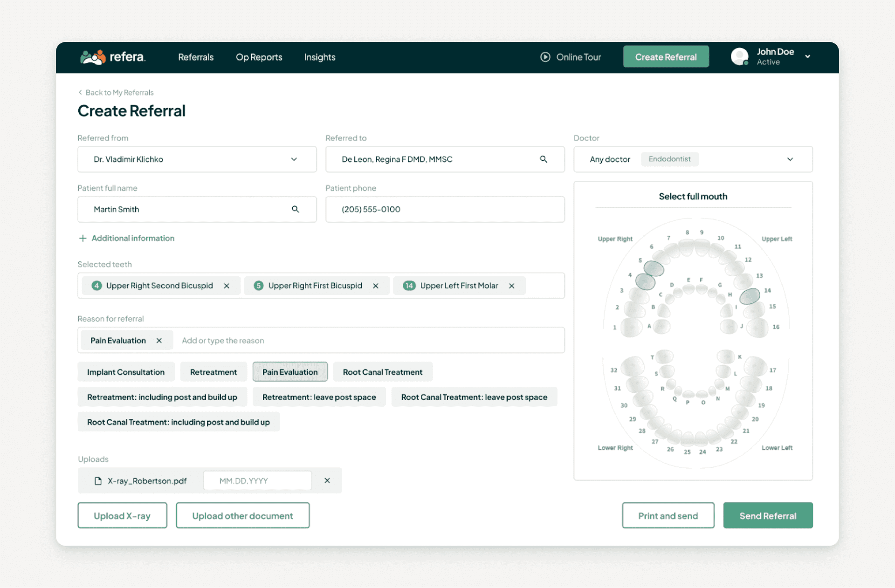Remove the X-ray_Robertson.pdf upload
Image resolution: width=895 pixels, height=588 pixels.
pyautogui.click(x=327, y=480)
